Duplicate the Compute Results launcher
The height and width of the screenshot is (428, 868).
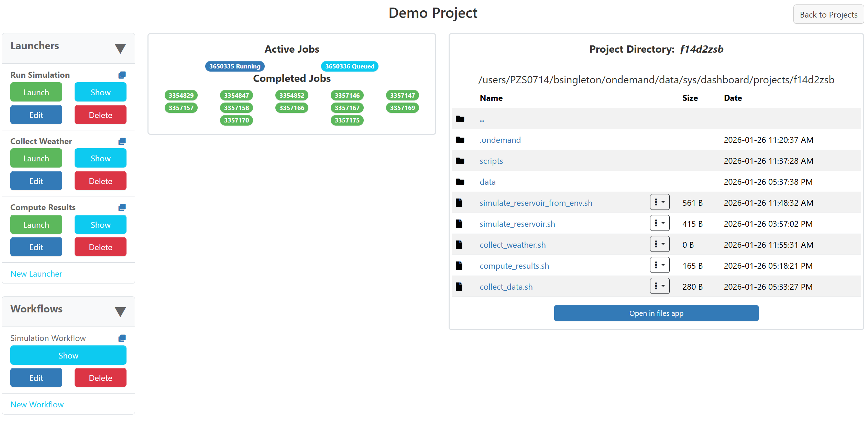point(122,207)
